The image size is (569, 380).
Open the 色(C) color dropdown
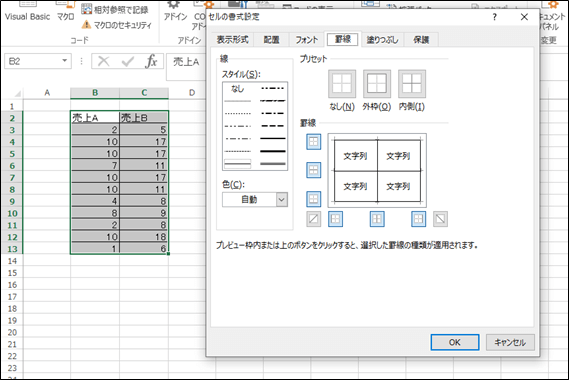pos(282,199)
